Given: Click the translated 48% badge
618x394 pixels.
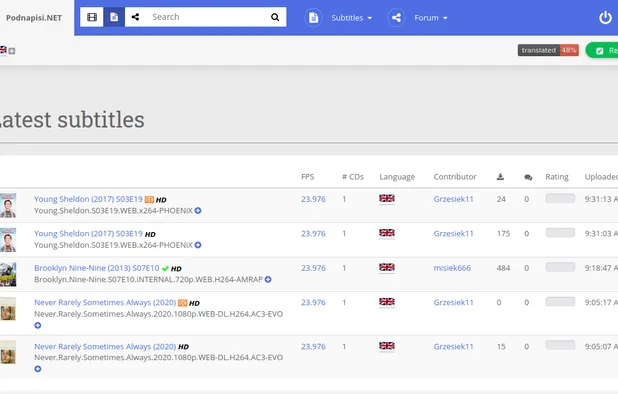Looking at the screenshot, I should (x=548, y=50).
